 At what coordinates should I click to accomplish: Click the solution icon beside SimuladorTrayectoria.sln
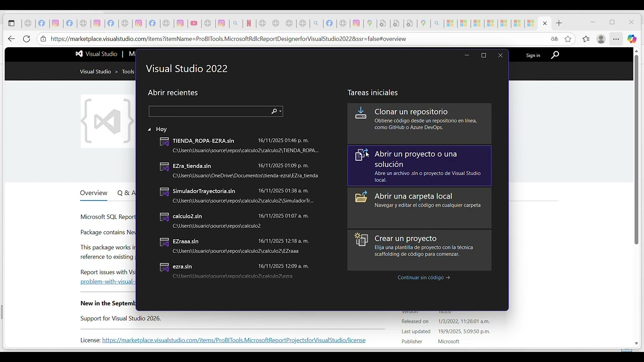[164, 192]
